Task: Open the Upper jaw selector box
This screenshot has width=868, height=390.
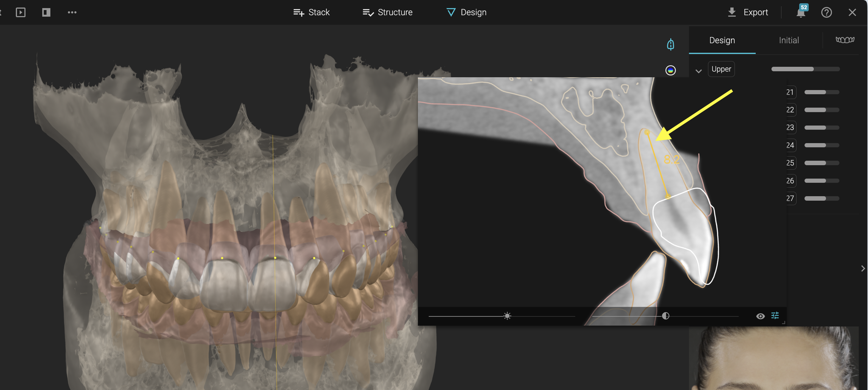Action: tap(721, 69)
